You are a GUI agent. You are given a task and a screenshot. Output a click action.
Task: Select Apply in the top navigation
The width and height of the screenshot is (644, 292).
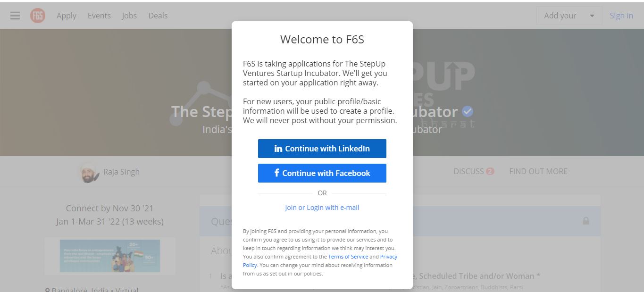pos(67,15)
